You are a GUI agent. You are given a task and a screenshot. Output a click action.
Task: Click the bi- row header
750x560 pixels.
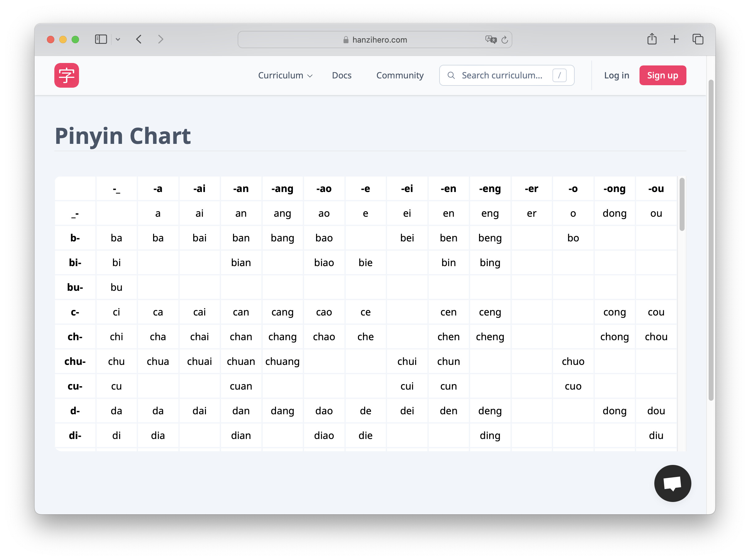pyautogui.click(x=75, y=262)
